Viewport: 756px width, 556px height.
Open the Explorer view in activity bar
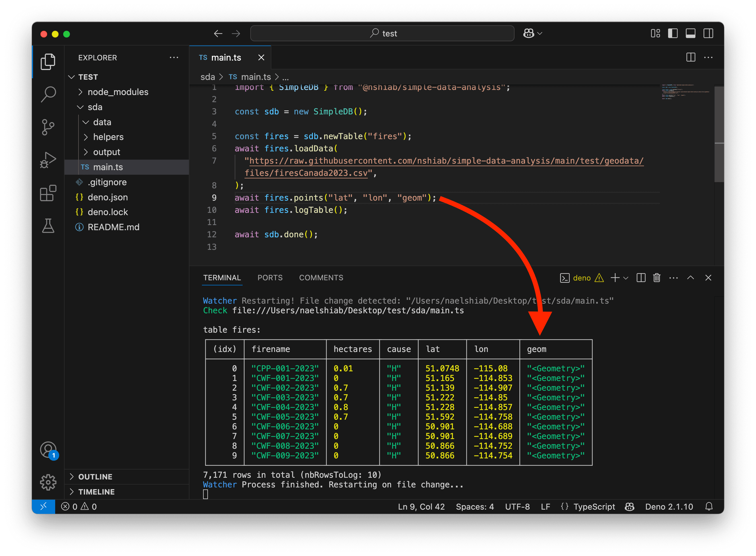click(48, 61)
